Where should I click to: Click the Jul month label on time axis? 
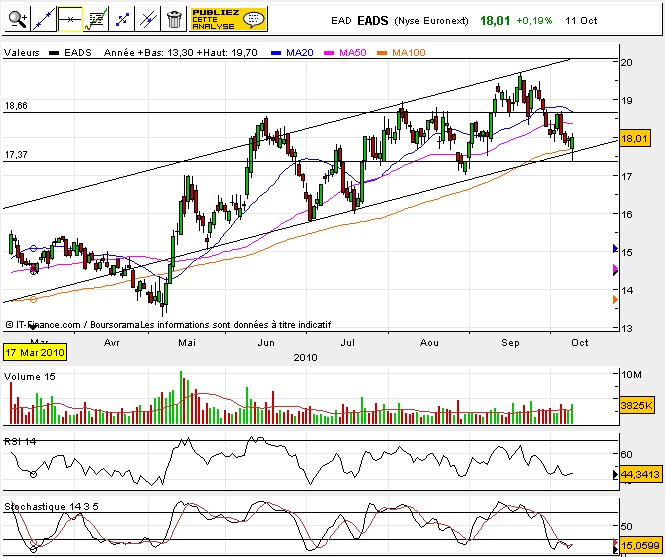point(347,342)
